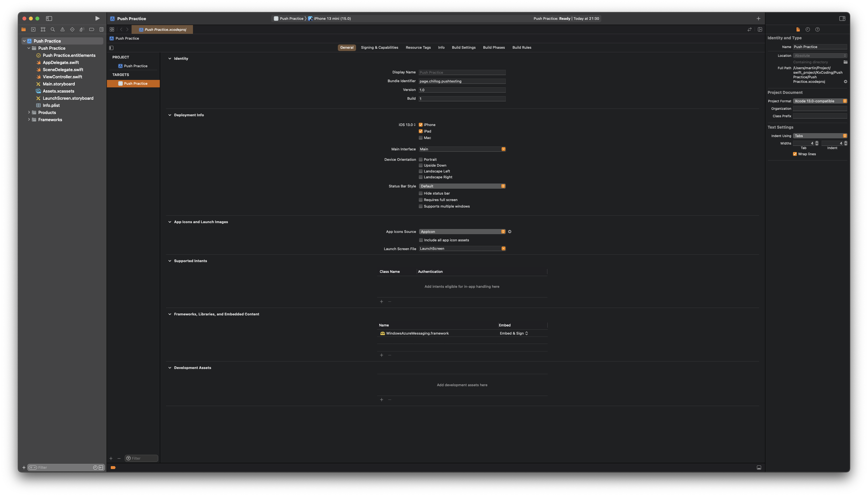Enable the Portrait orientation checkbox
The height and width of the screenshot is (496, 868).
[421, 159]
